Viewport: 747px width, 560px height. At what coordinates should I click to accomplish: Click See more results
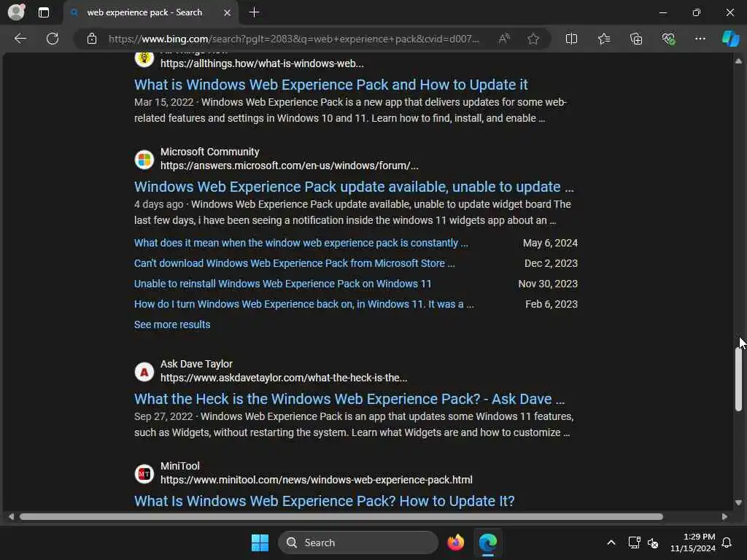click(x=172, y=324)
